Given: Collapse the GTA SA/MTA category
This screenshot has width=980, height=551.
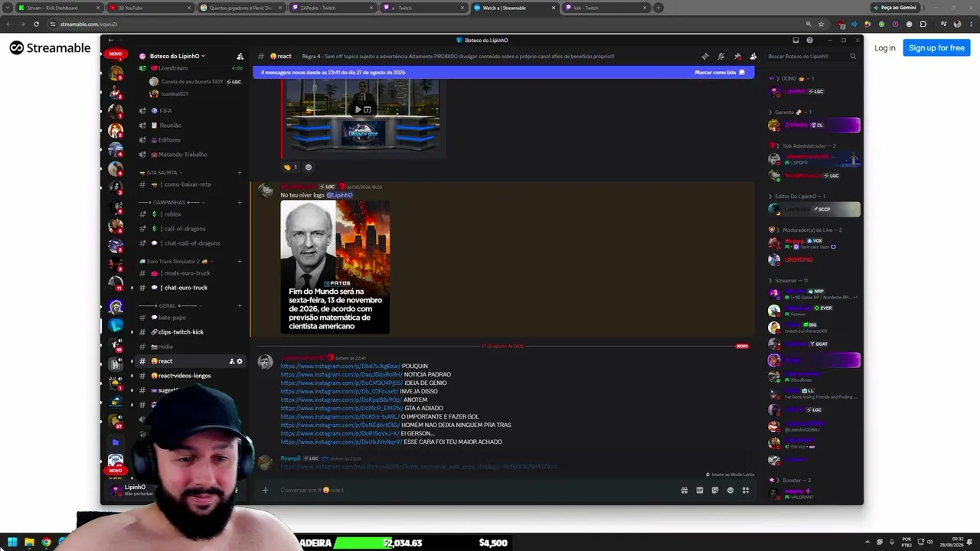Looking at the screenshot, I should click(x=162, y=173).
